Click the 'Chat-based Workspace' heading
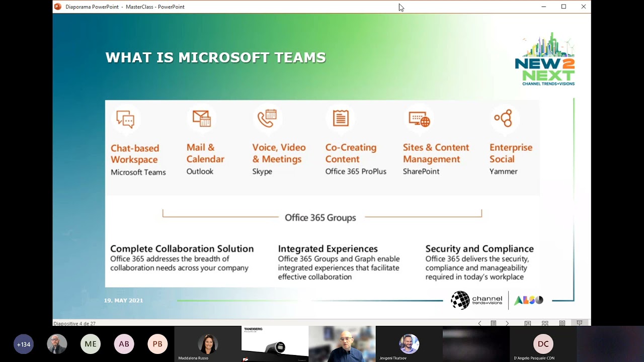 [x=135, y=154]
